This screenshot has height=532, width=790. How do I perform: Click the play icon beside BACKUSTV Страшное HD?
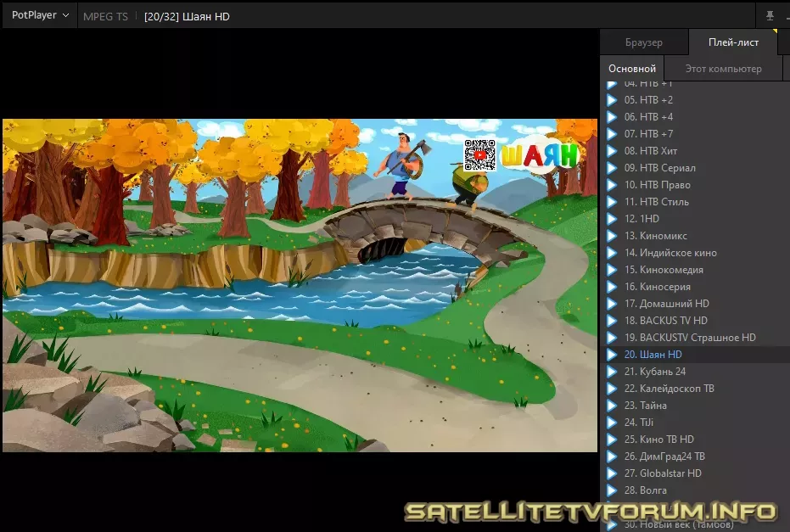(612, 338)
